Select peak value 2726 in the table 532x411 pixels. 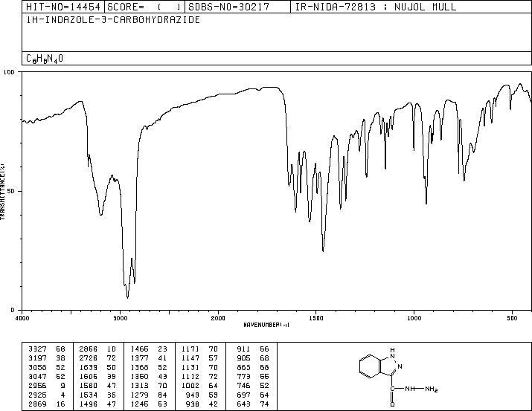pyautogui.click(x=89, y=358)
